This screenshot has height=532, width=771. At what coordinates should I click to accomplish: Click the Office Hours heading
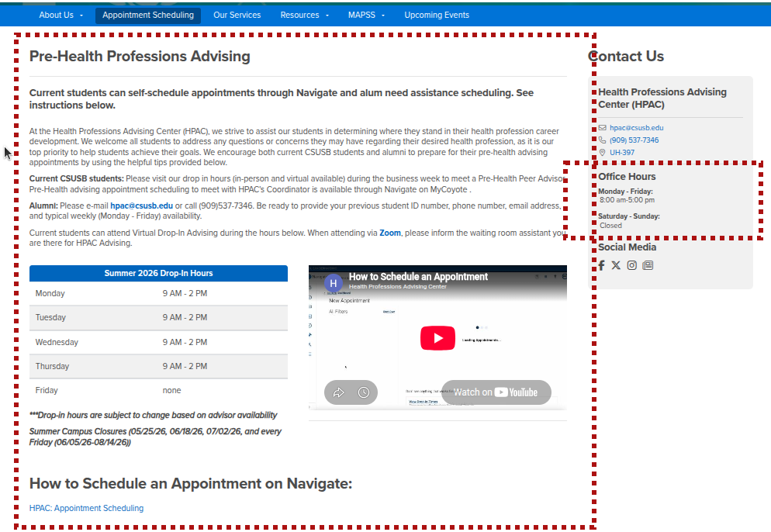(x=627, y=177)
